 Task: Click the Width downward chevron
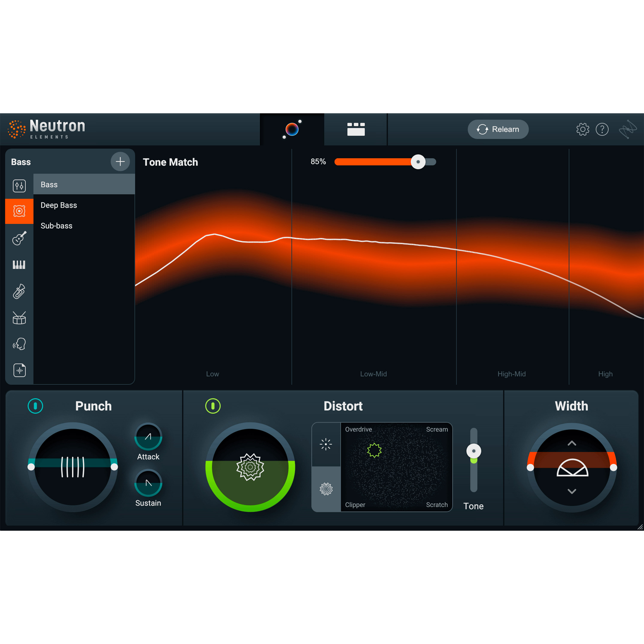(572, 491)
